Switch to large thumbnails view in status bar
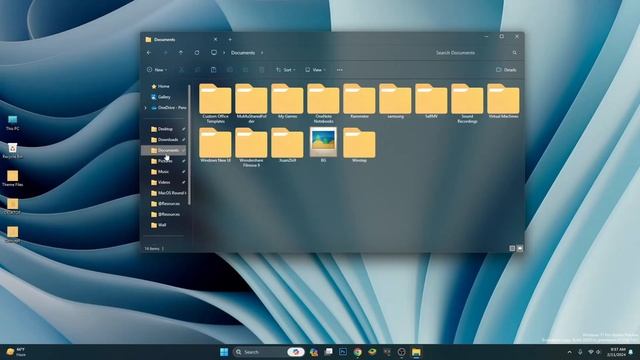 (x=520, y=248)
